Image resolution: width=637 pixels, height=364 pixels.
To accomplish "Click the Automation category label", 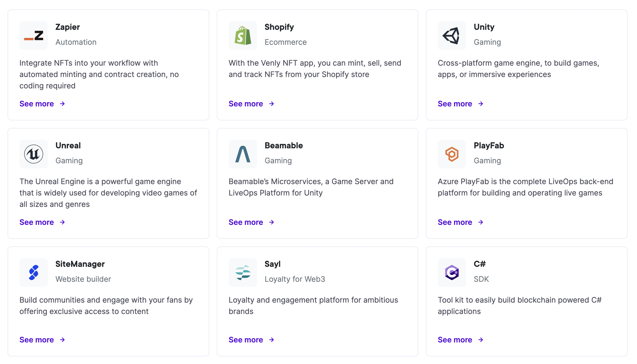I will (x=76, y=42).
